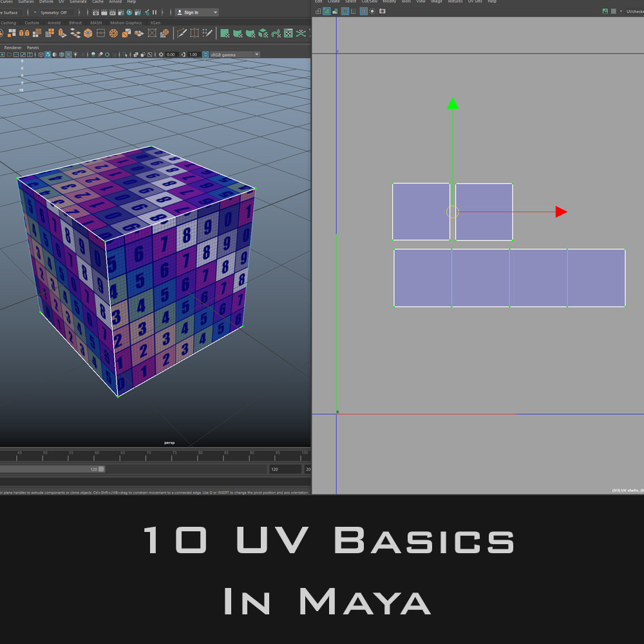Click the Render Current Frame clapboard icon
Screen dimensions: 644x644
(x=104, y=13)
